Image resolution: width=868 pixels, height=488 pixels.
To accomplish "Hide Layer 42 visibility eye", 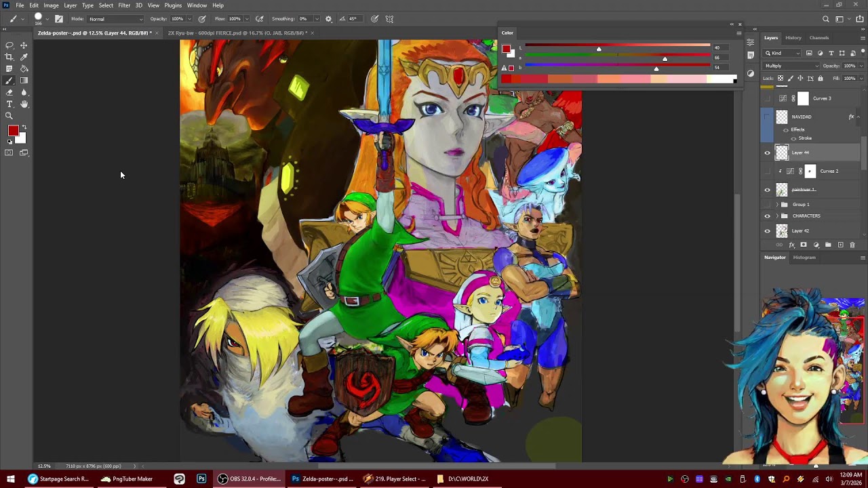I will [x=768, y=231].
